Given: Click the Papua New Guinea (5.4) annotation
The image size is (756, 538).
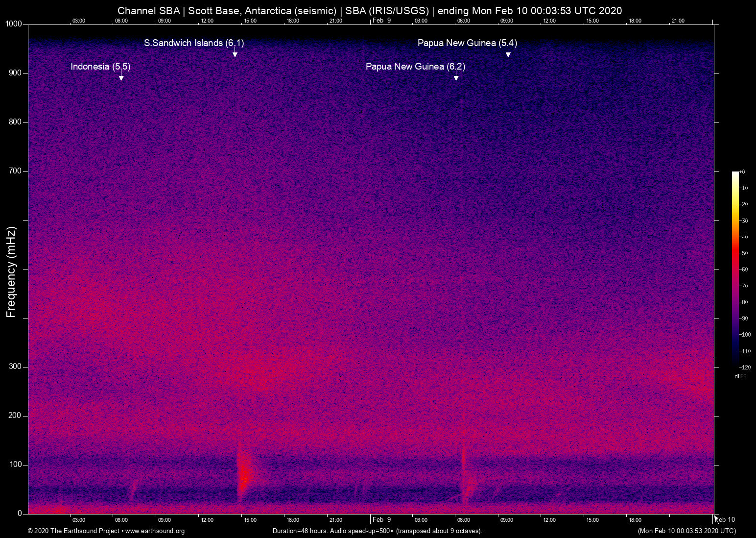Looking at the screenshot, I should [467, 43].
